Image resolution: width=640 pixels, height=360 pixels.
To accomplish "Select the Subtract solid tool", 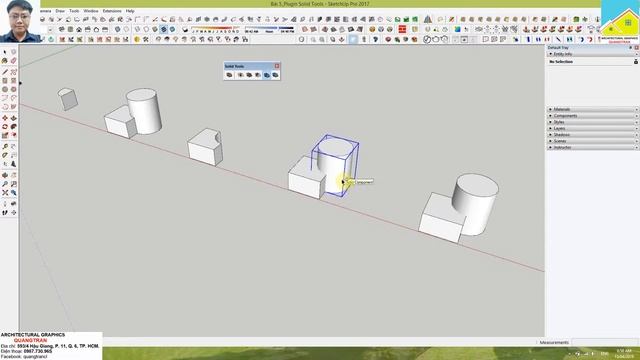I will (x=258, y=75).
